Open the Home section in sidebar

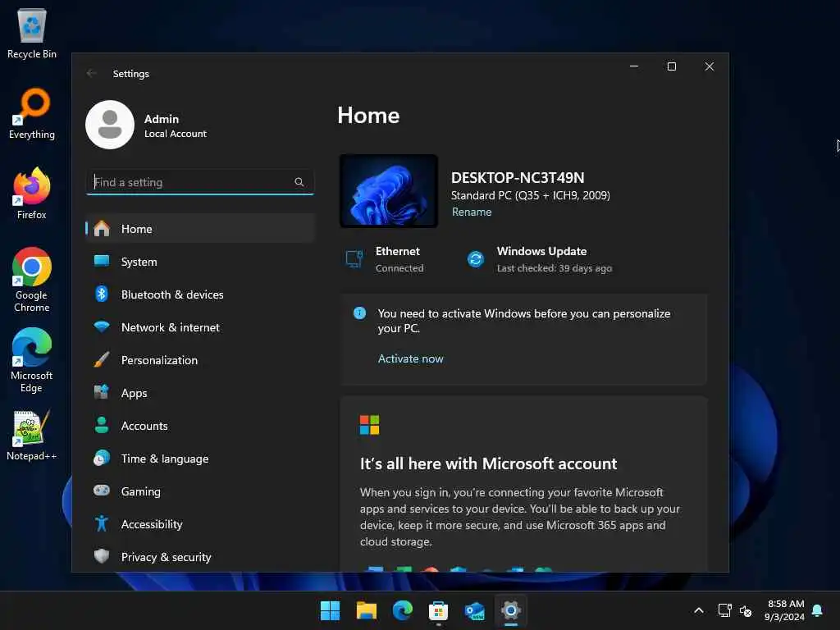200,229
